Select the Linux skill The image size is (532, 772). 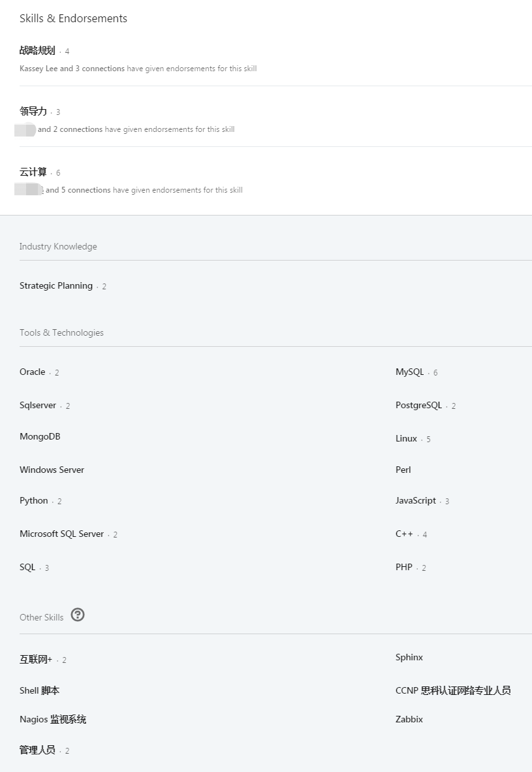pyautogui.click(x=406, y=438)
